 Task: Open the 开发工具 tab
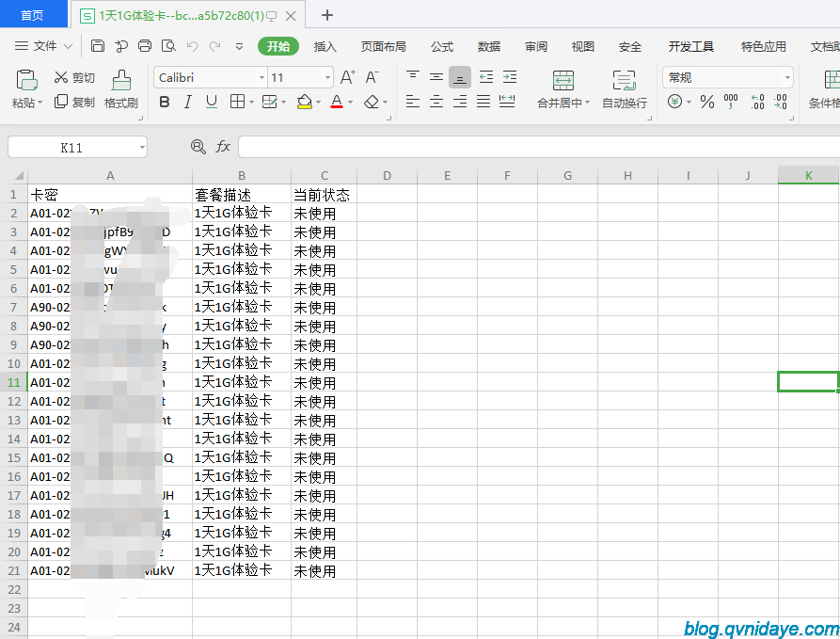click(690, 47)
